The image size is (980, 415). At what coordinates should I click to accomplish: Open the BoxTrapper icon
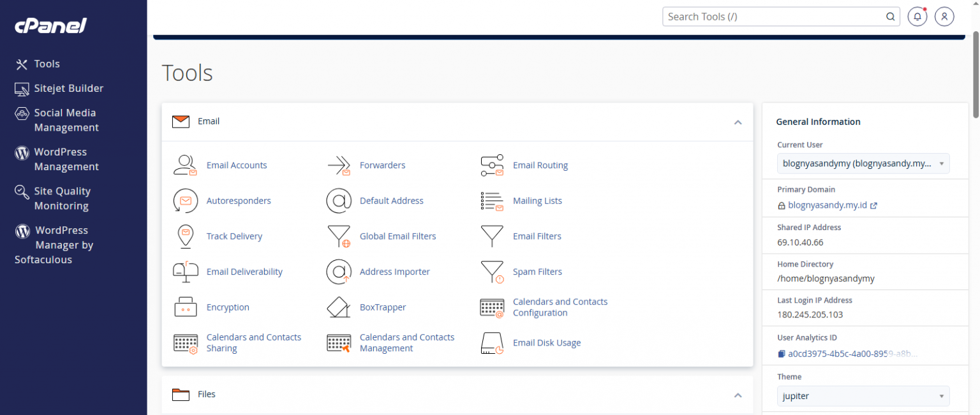coord(339,307)
